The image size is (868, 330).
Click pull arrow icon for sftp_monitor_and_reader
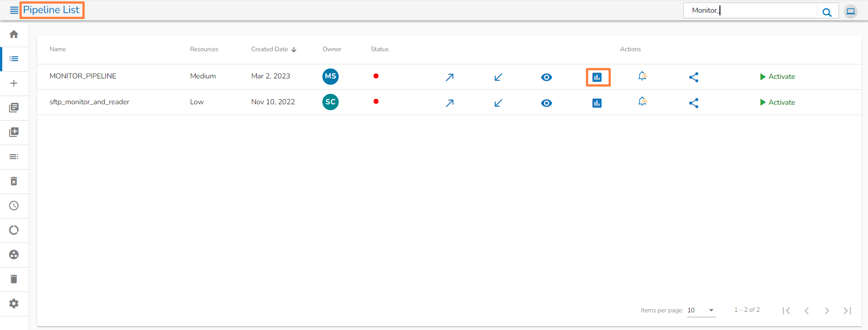[x=498, y=103]
